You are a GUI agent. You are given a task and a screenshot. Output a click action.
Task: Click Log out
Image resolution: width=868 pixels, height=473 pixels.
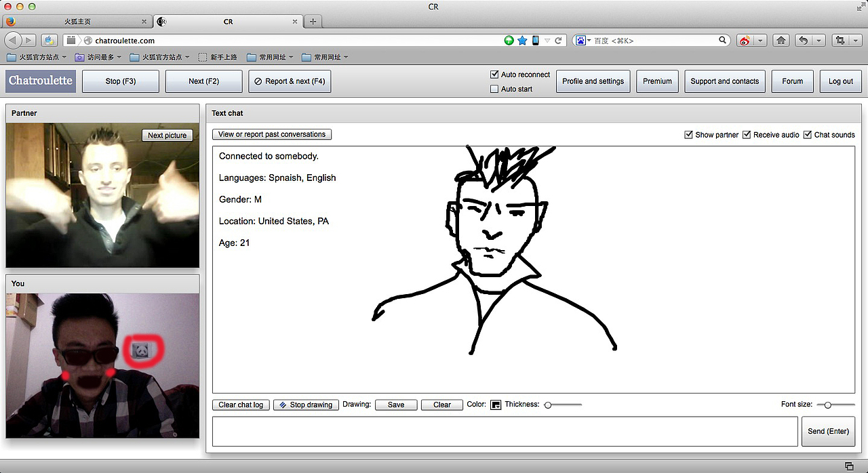[841, 81]
